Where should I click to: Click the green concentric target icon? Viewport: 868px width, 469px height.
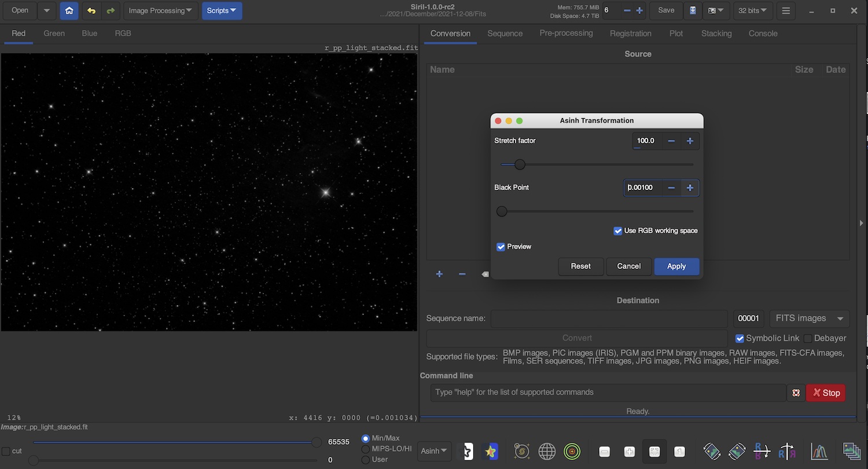[x=572, y=451]
